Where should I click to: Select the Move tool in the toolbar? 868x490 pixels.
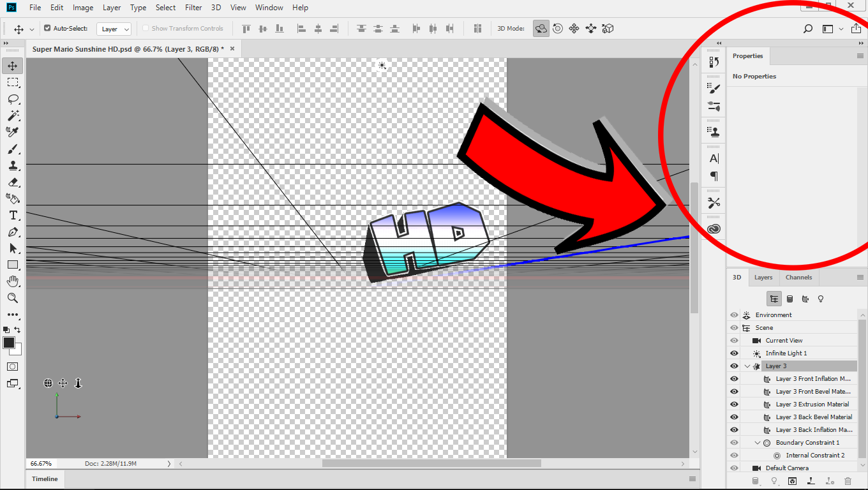coord(13,66)
